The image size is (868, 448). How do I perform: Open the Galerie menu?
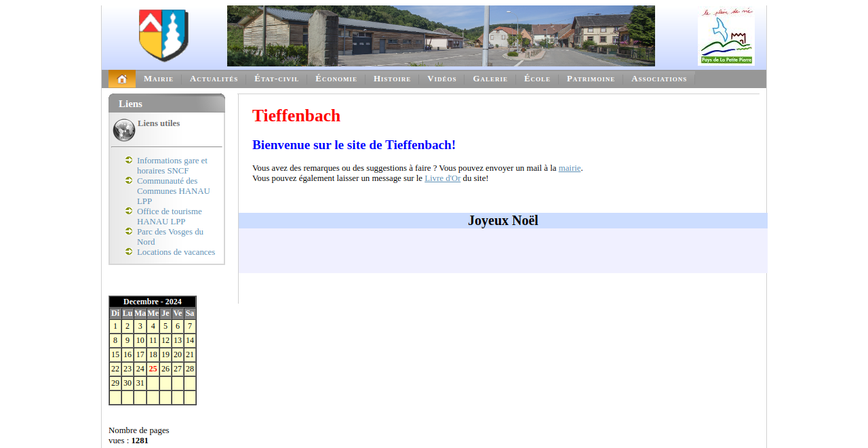click(490, 79)
